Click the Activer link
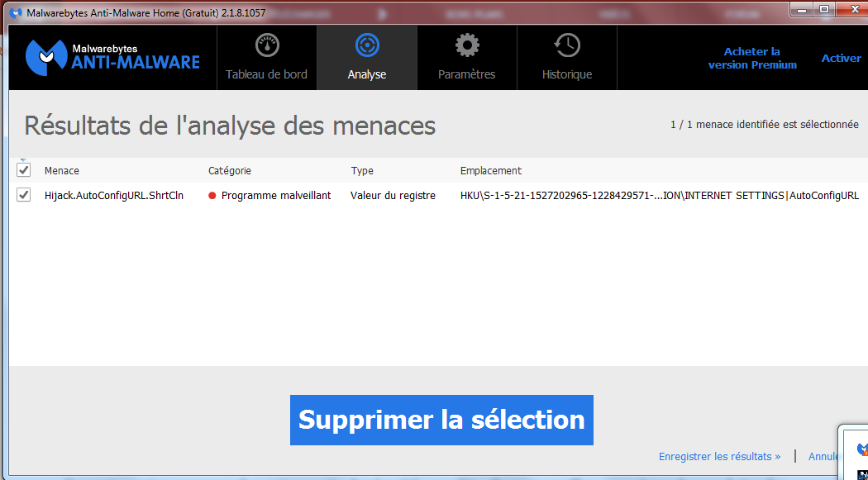The height and width of the screenshot is (480, 868). [841, 58]
